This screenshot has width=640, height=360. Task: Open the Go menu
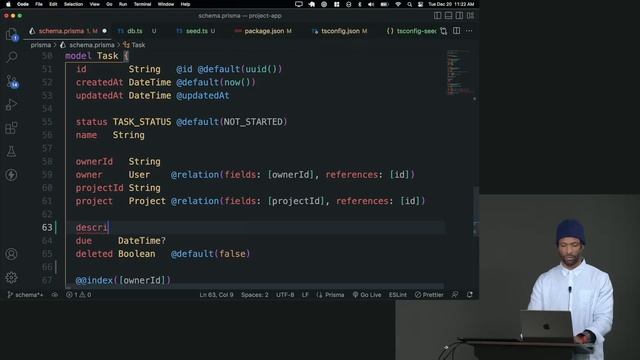pos(109,4)
